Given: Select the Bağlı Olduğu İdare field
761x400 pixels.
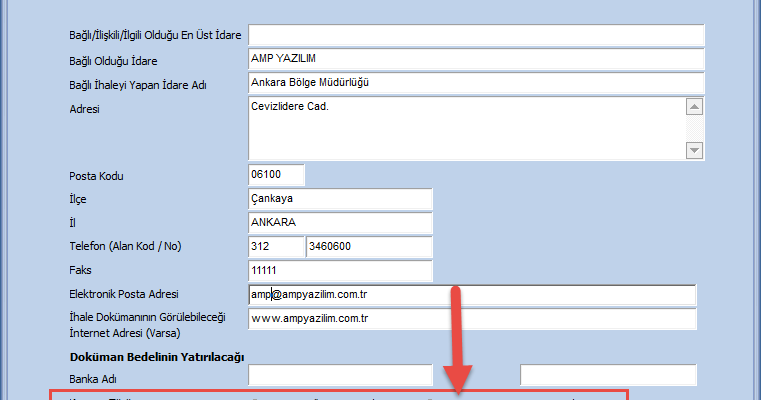Looking at the screenshot, I should [476, 60].
